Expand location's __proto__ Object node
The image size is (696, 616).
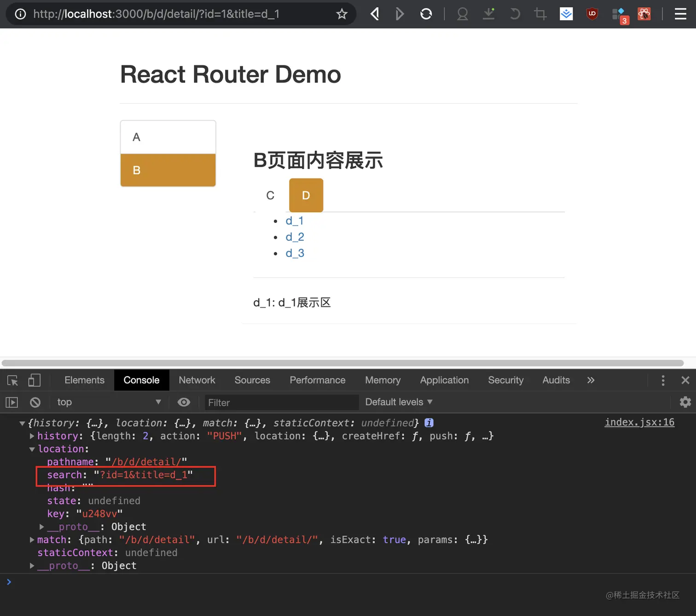click(x=42, y=527)
